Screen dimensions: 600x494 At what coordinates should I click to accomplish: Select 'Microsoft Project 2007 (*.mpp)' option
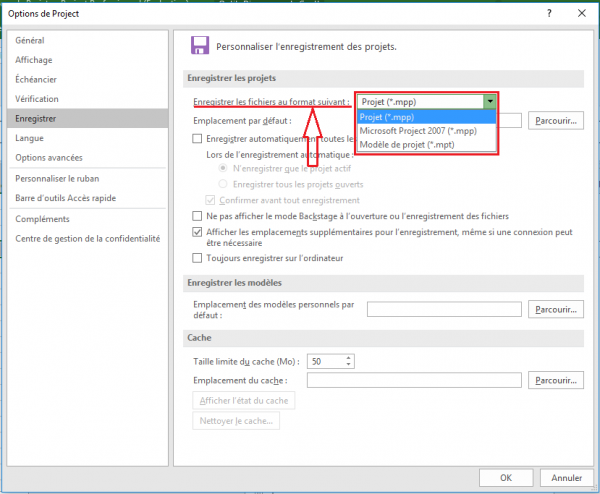[x=418, y=130]
